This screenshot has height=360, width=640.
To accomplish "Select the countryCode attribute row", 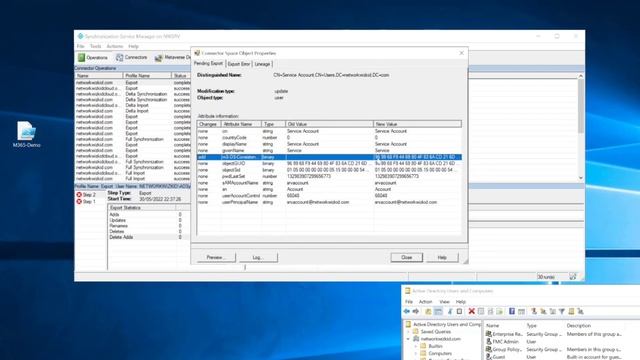I will click(x=329, y=138).
